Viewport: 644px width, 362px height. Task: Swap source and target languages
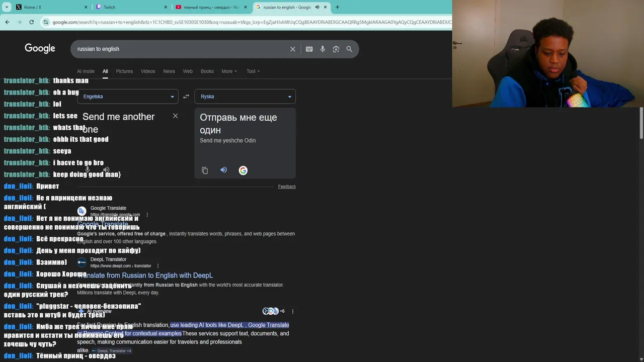pyautogui.click(x=186, y=97)
